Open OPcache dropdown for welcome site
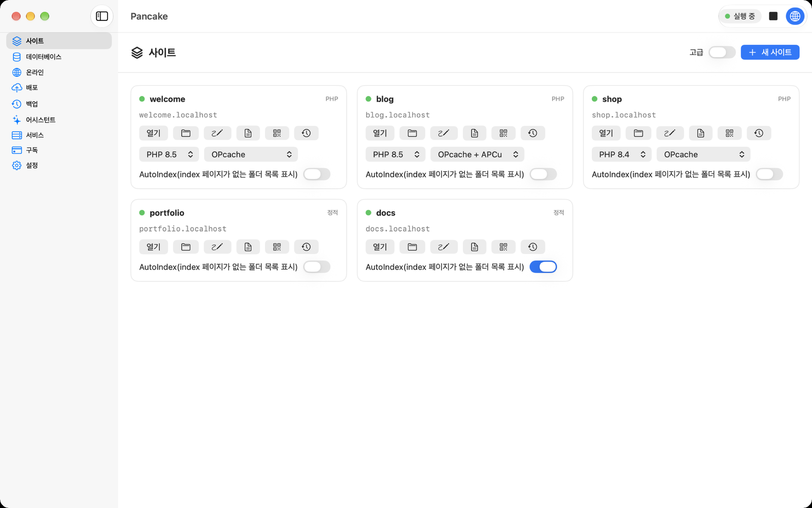This screenshot has width=812, height=508. click(251, 154)
